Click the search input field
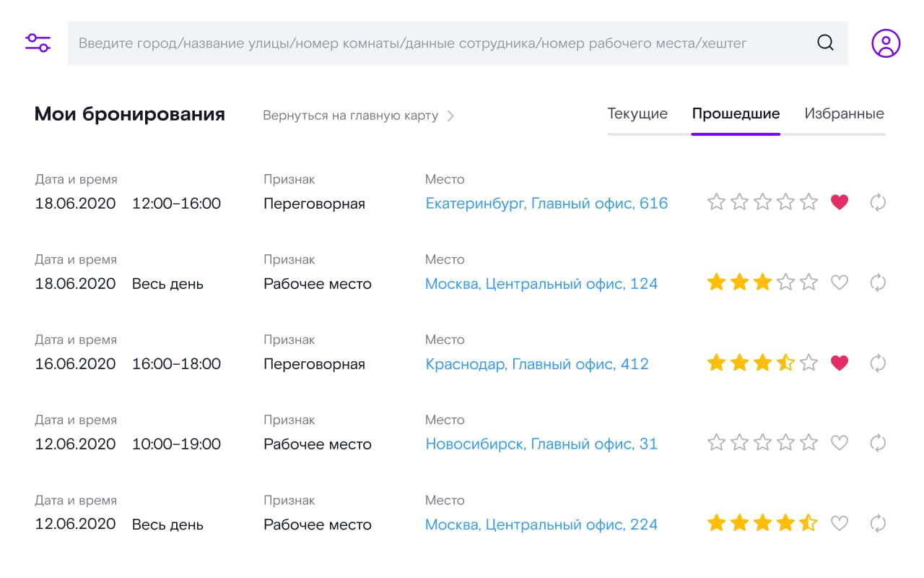Viewport: 924px width, 578px height. click(x=433, y=43)
